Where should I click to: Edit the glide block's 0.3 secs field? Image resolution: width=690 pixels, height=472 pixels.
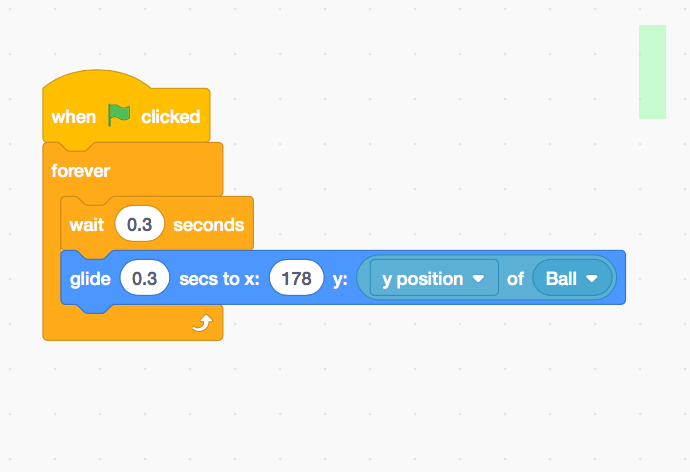tap(145, 278)
